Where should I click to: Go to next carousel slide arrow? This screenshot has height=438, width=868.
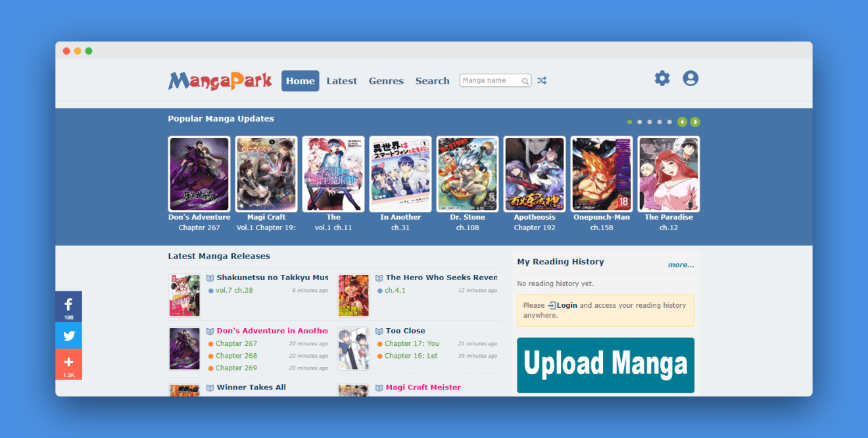pyautogui.click(x=695, y=122)
